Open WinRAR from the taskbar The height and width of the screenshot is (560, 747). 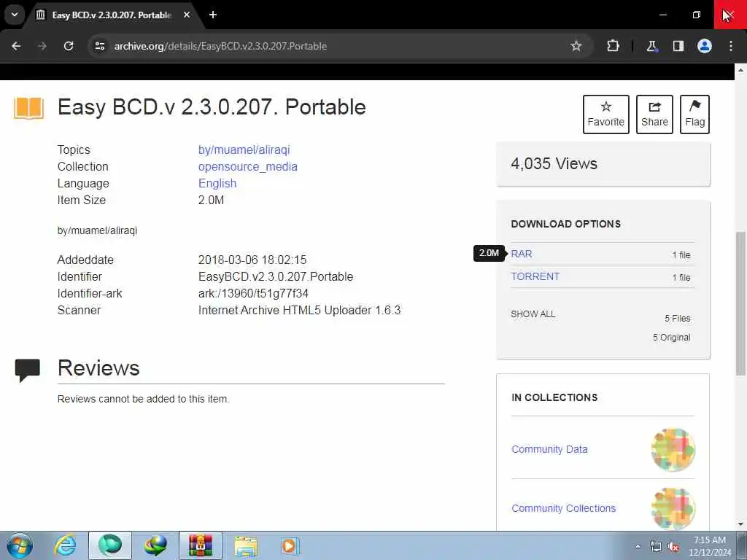pos(201,545)
